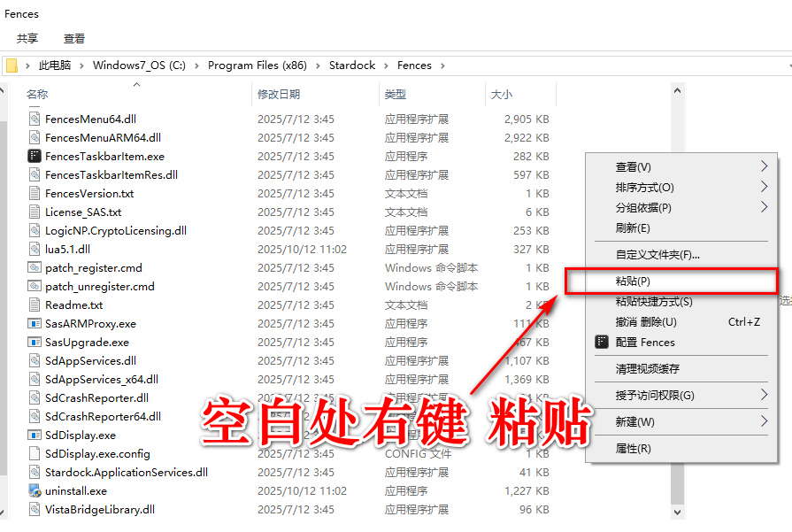This screenshot has width=792, height=532.
Task: Select the 2,905 KB size cell
Action: click(527, 120)
